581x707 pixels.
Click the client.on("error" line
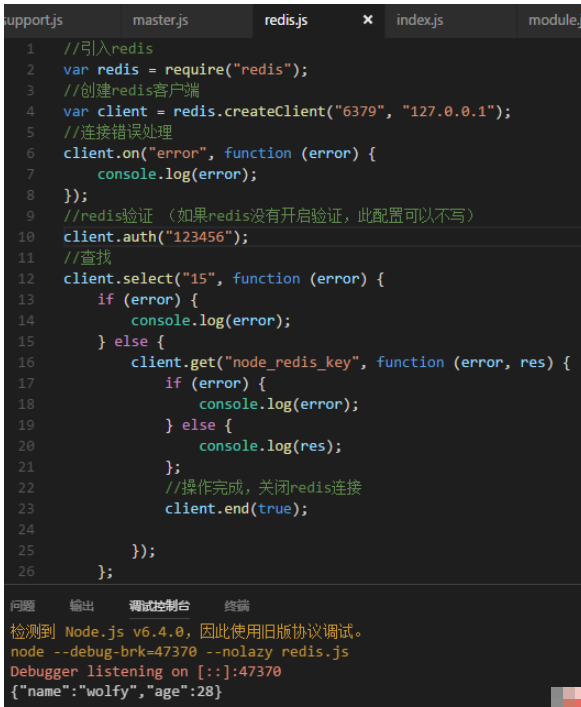pyautogui.click(x=220, y=153)
